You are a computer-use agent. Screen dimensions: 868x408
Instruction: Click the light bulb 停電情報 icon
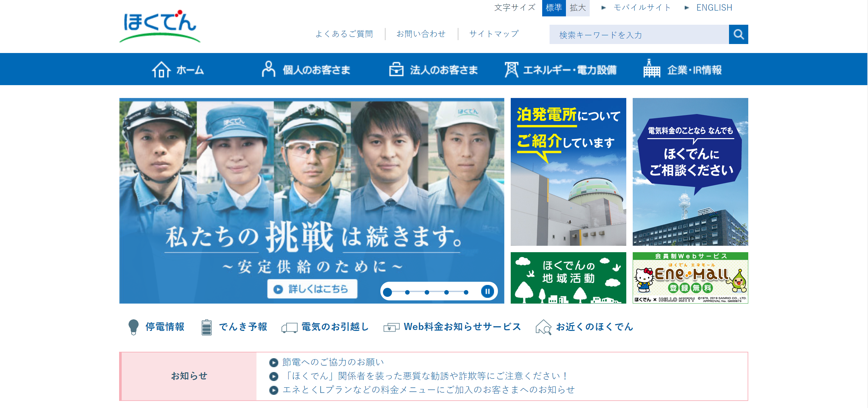134,327
